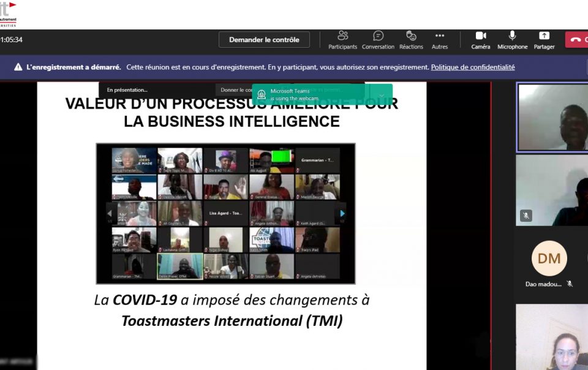Select the highlighted top participant video tile

click(x=552, y=118)
